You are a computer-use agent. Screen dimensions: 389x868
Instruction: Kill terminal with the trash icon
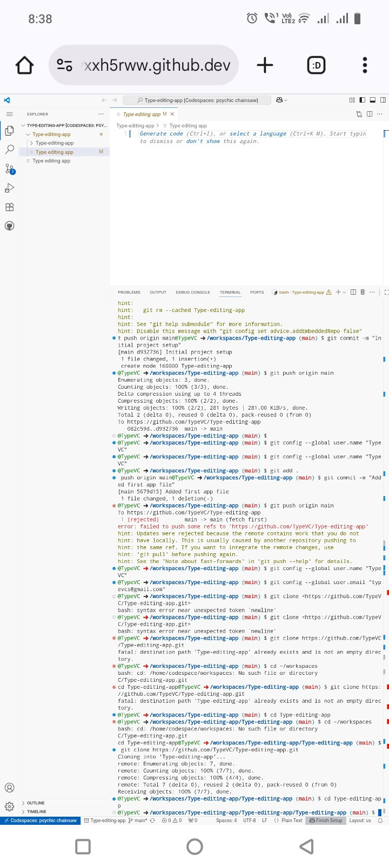(x=363, y=292)
